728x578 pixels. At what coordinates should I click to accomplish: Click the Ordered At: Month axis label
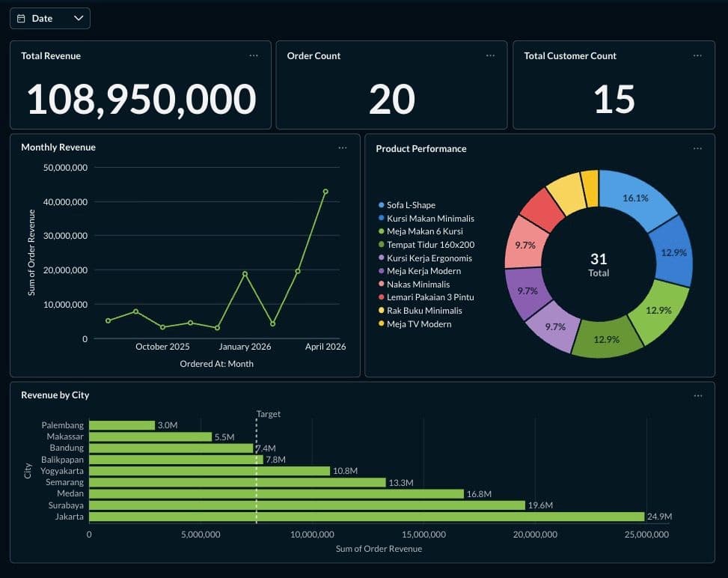216,364
